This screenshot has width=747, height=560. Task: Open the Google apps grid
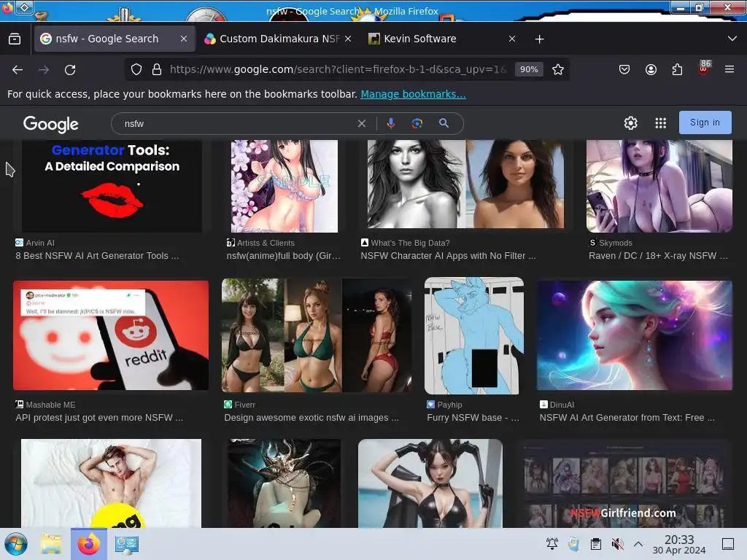(x=661, y=122)
